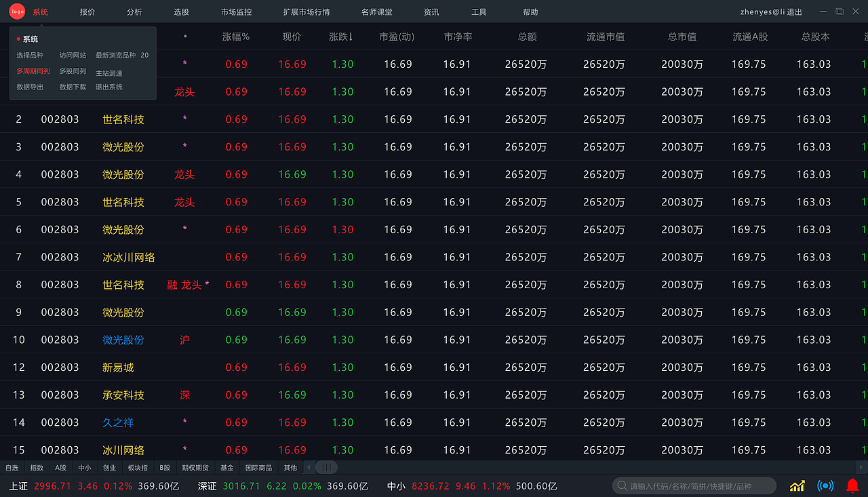Click the broadcast signal icon
868x497 pixels.
pos(825,485)
